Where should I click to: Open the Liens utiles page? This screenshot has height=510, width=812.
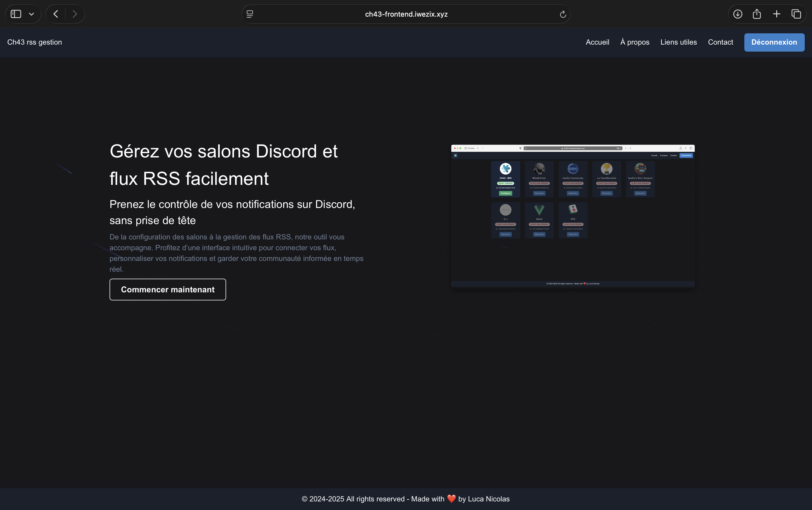(x=678, y=42)
